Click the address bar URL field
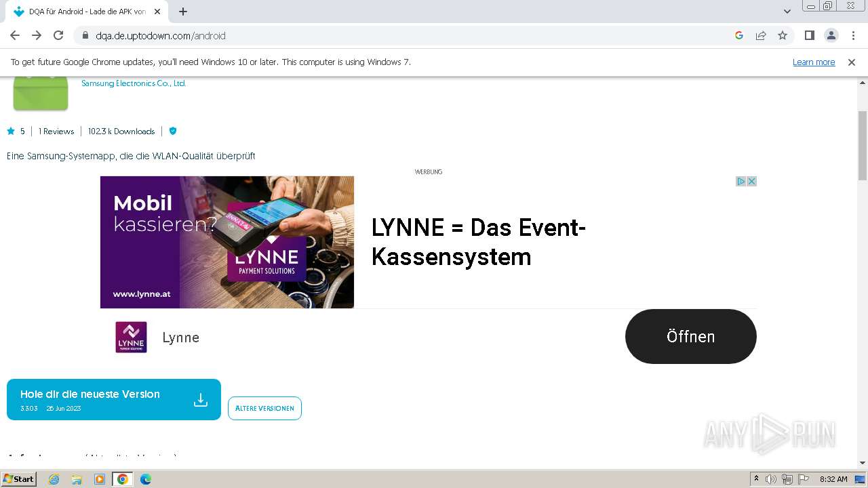 [x=407, y=35]
